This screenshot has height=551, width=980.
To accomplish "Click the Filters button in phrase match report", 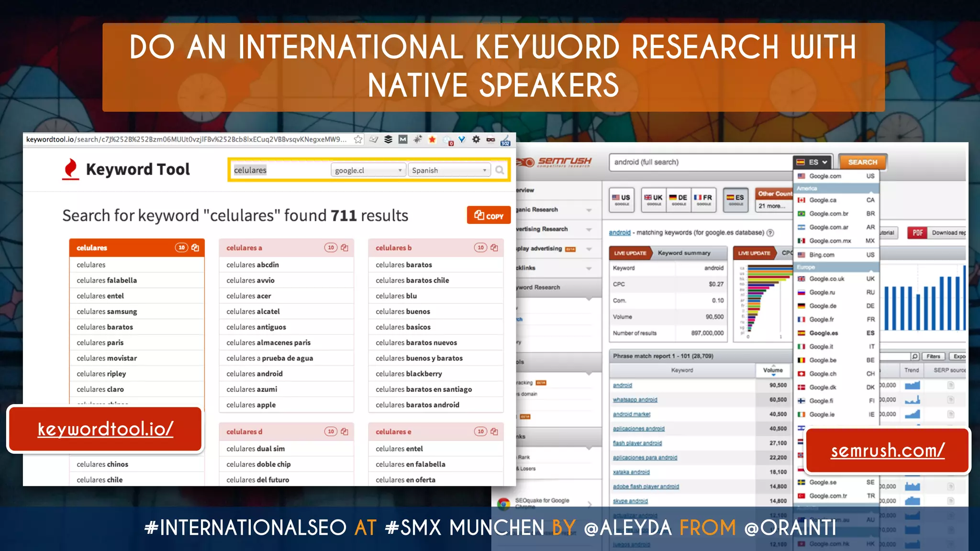I will coord(933,356).
